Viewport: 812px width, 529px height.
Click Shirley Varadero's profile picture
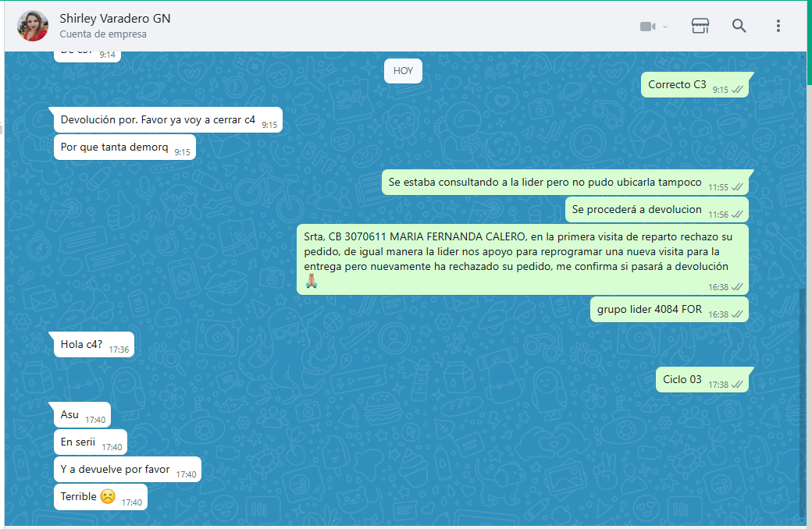pyautogui.click(x=33, y=26)
